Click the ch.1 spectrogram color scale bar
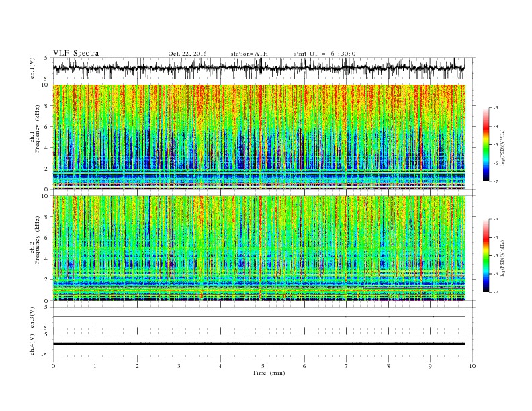The width and height of the screenshot is (532, 411). [486, 144]
